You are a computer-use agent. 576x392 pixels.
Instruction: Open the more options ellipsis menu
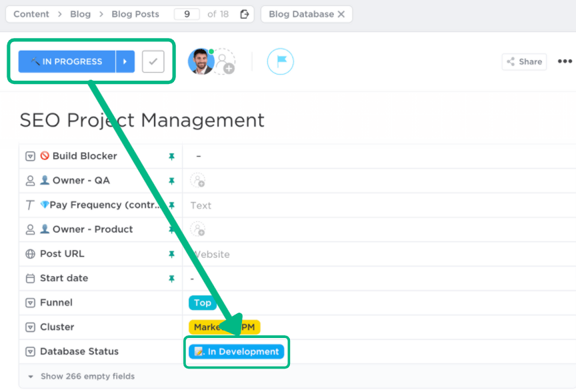tap(565, 61)
